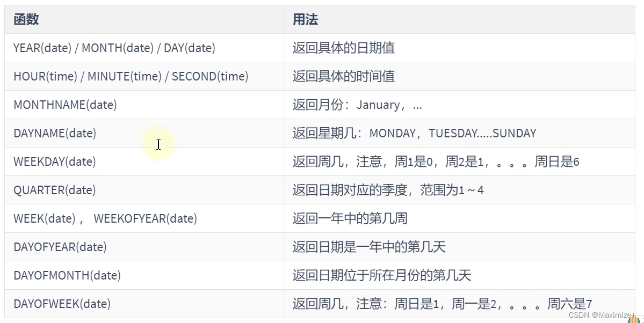Click the DAYOFWEEK(date) function cell

coord(144,304)
